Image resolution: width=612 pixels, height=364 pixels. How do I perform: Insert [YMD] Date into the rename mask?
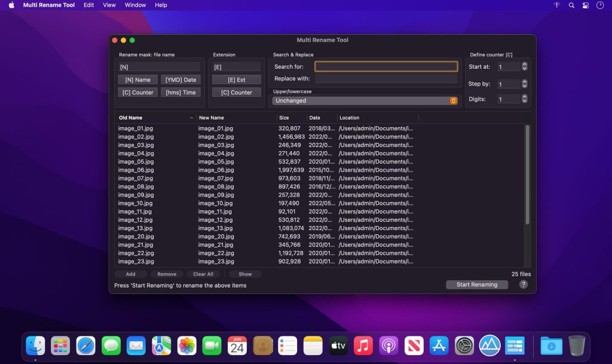click(x=180, y=79)
